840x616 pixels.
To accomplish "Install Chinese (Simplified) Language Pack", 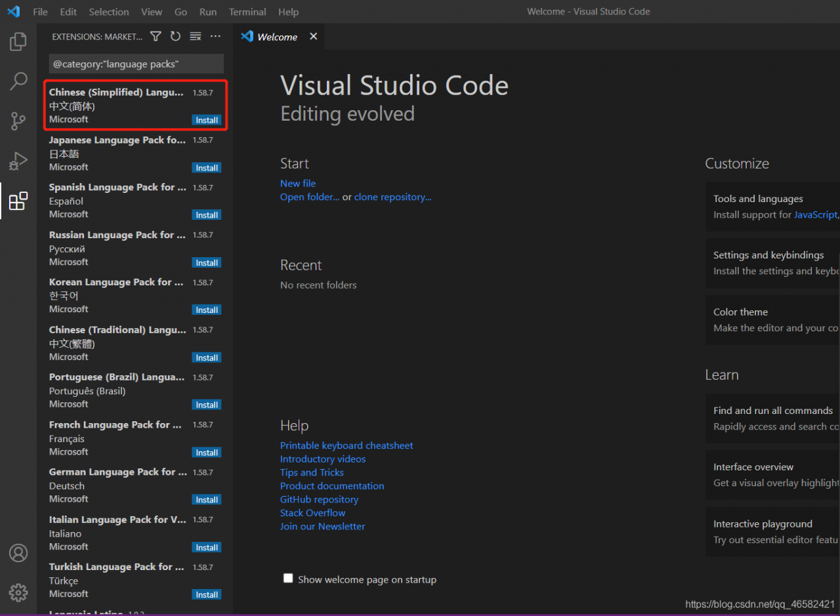I will [x=207, y=120].
